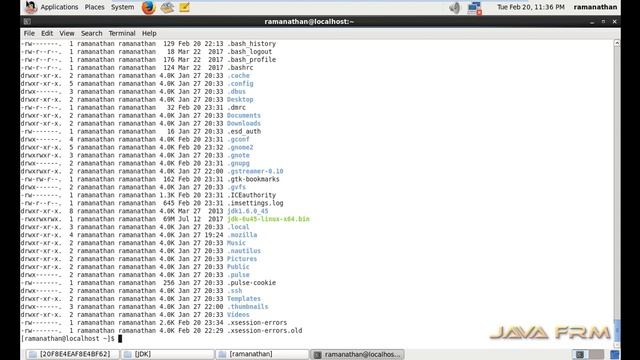Click the second workspace switcher box
This screenshot has width=640, height=360.
tap(596, 354)
